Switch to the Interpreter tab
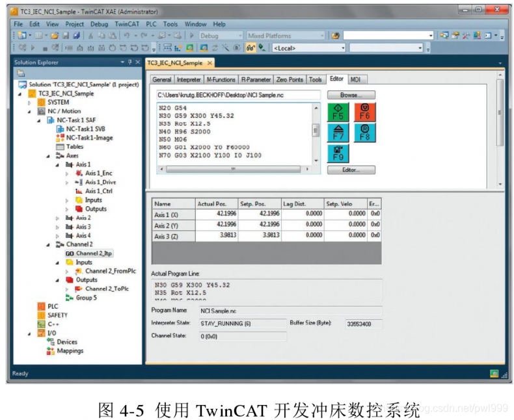 tap(189, 79)
